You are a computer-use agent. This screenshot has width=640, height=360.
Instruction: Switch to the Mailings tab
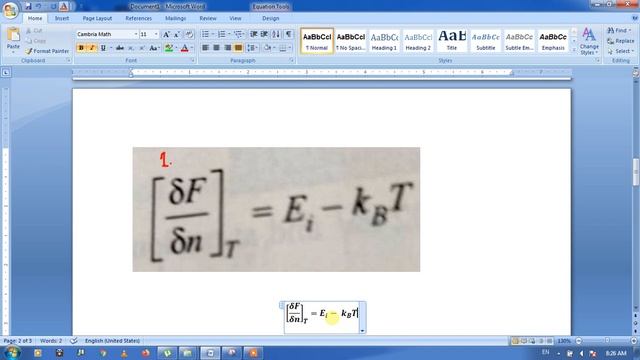[176, 18]
